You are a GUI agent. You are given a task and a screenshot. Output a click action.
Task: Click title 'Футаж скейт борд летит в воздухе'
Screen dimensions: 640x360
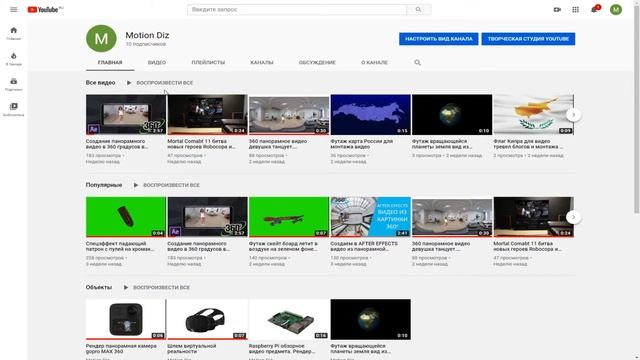(x=283, y=247)
